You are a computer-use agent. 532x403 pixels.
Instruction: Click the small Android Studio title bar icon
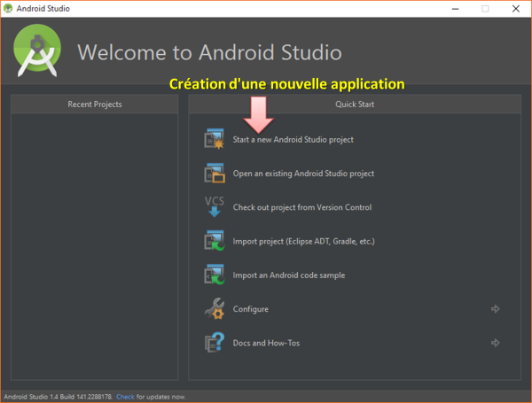click(x=8, y=9)
